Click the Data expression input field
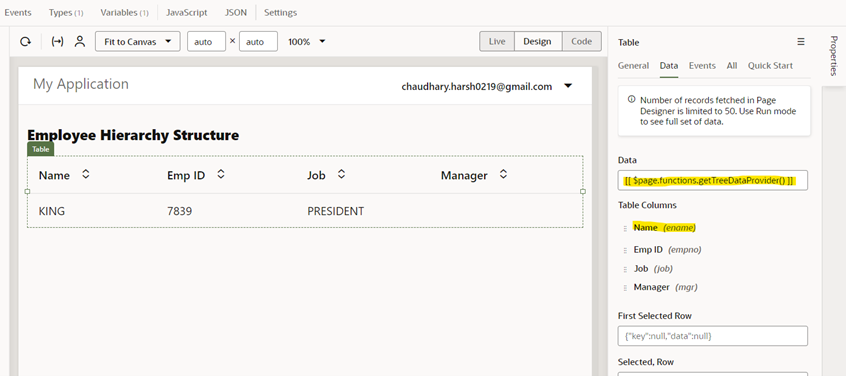Screen dimensions: 846x376 (x=713, y=181)
